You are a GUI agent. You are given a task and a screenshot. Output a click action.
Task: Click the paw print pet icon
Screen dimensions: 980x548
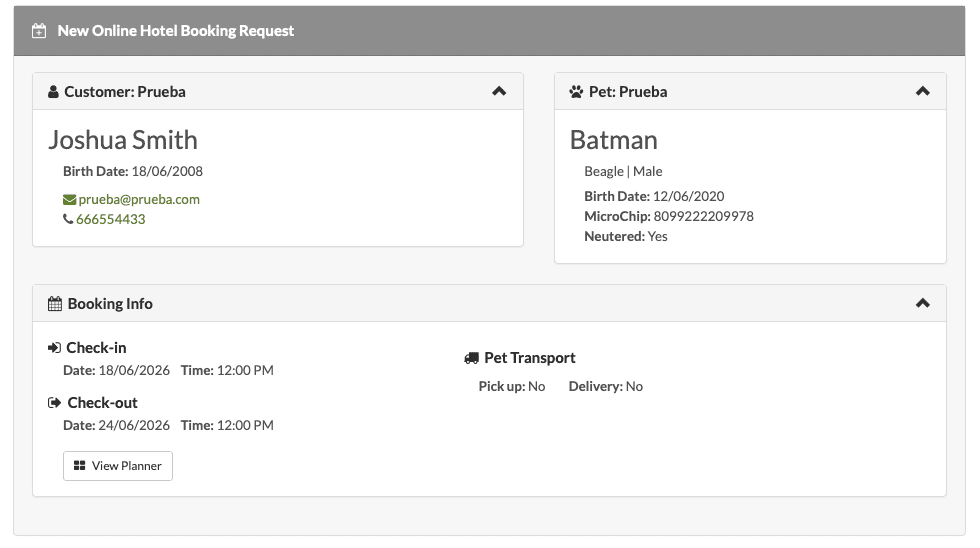[576, 92]
